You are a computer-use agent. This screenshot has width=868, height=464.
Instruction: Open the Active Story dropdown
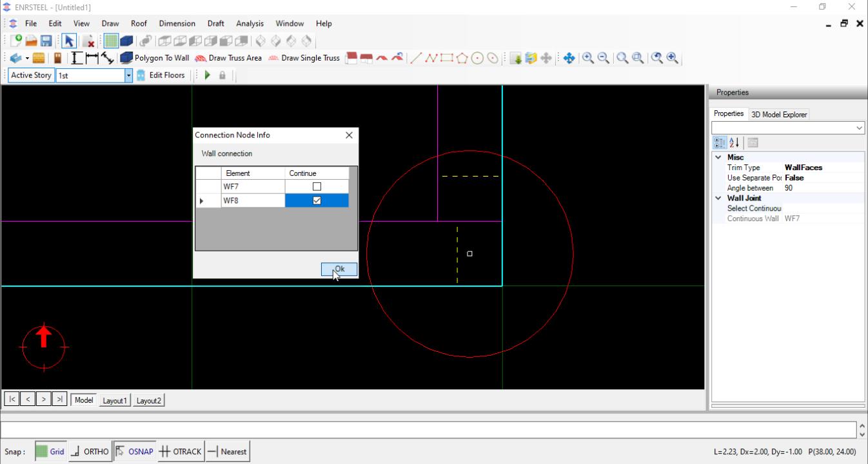(128, 75)
